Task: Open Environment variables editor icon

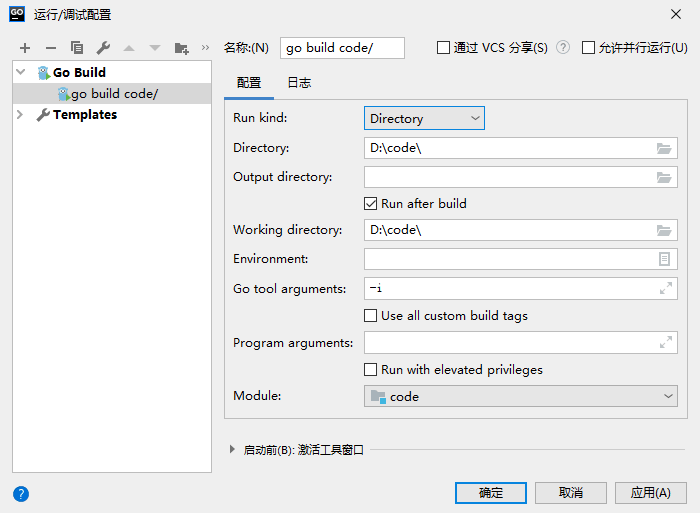Action: [x=664, y=259]
